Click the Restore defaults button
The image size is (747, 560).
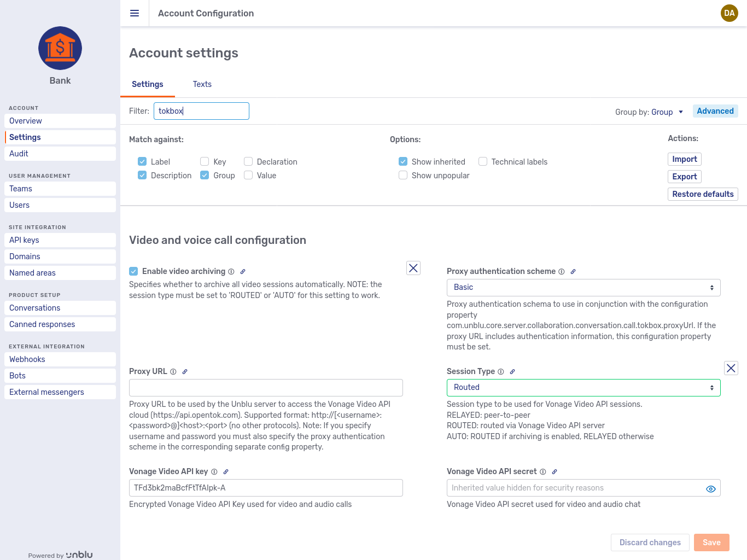coord(702,194)
